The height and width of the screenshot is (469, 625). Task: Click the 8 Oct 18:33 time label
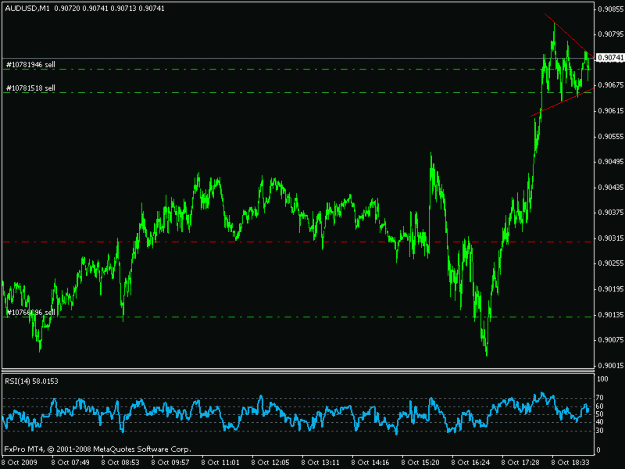click(570, 463)
